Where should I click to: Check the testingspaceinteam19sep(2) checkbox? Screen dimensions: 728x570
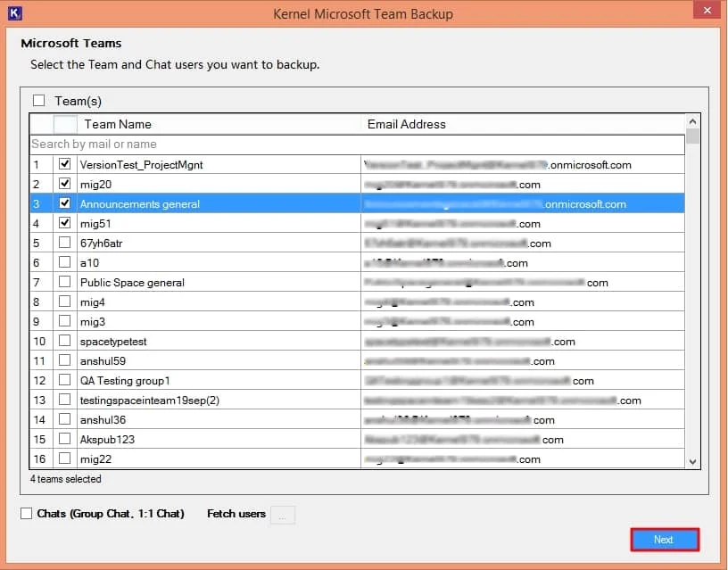(65, 400)
